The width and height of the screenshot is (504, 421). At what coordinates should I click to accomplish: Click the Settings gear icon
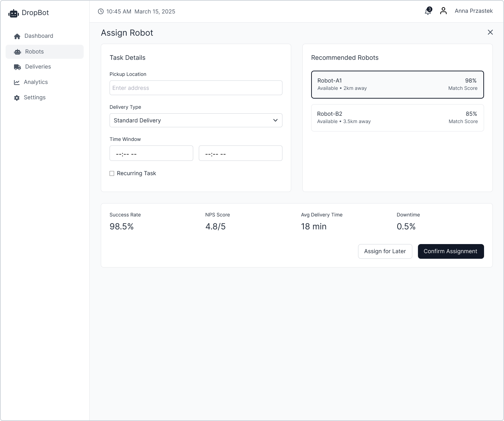17,98
